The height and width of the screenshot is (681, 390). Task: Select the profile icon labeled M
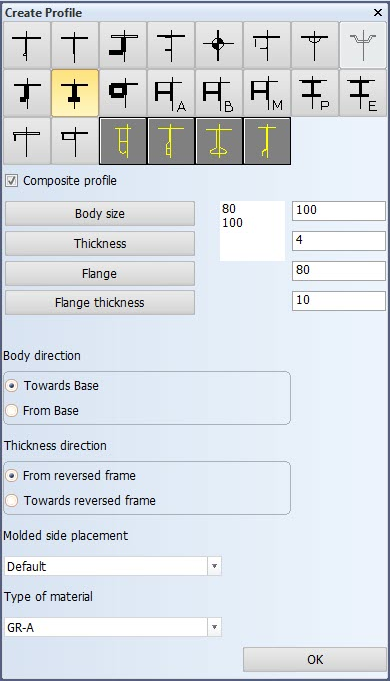tap(267, 93)
